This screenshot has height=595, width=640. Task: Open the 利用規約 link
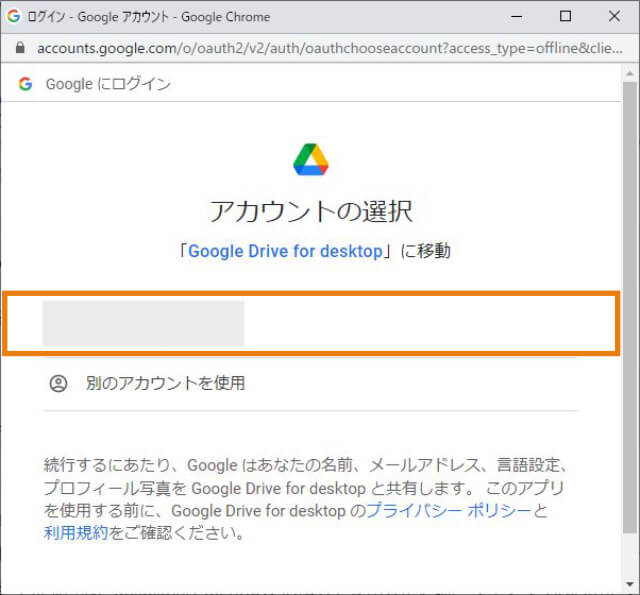[x=76, y=533]
